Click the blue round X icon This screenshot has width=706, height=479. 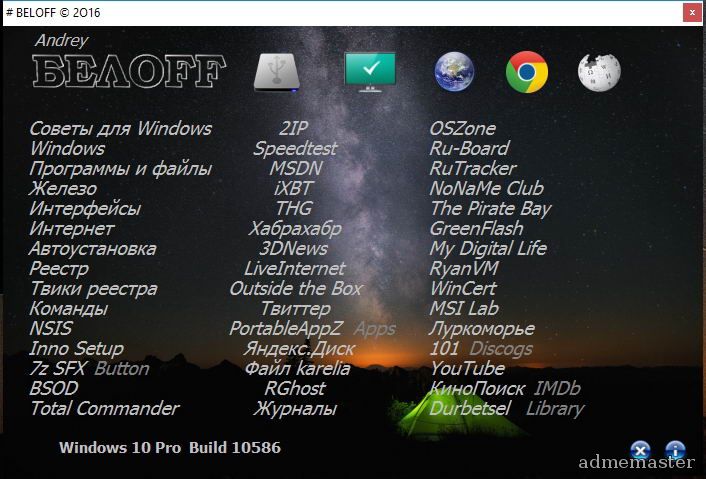click(x=641, y=451)
